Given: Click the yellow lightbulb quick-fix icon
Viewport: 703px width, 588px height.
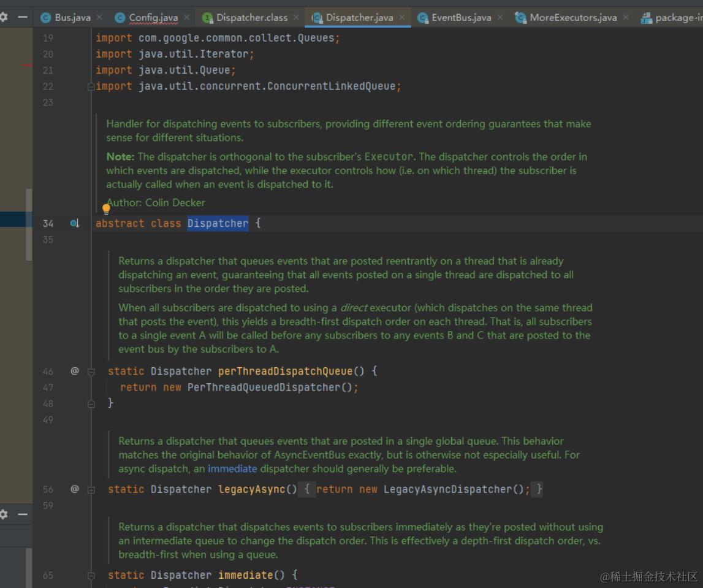Looking at the screenshot, I should tap(106, 209).
